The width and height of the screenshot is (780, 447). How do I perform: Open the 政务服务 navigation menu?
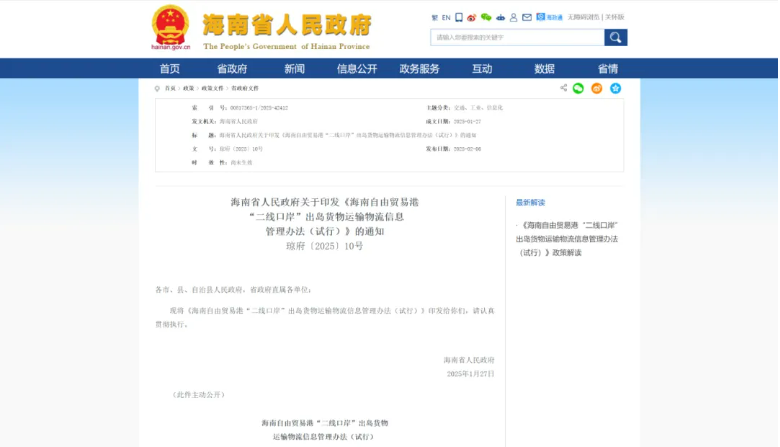419,69
